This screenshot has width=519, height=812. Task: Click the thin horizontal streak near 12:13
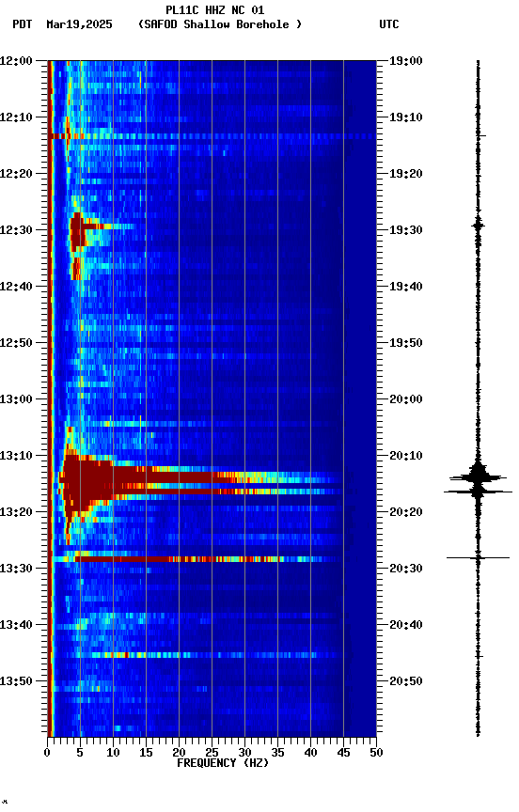pyautogui.click(x=213, y=136)
